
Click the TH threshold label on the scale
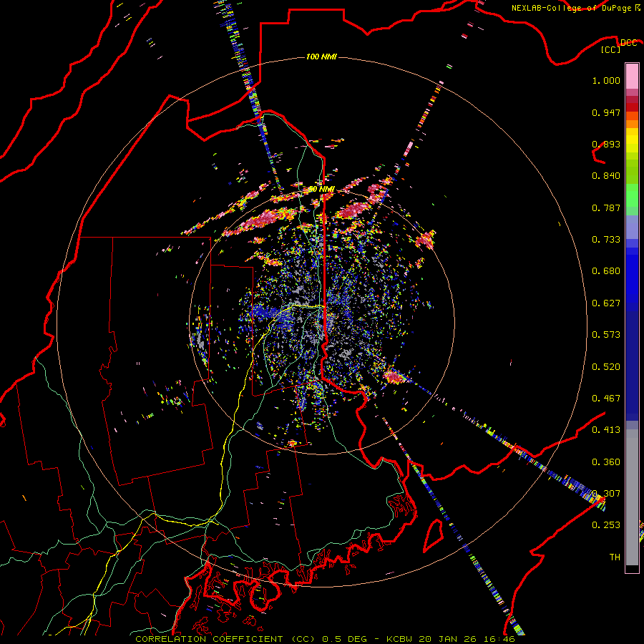(615, 557)
